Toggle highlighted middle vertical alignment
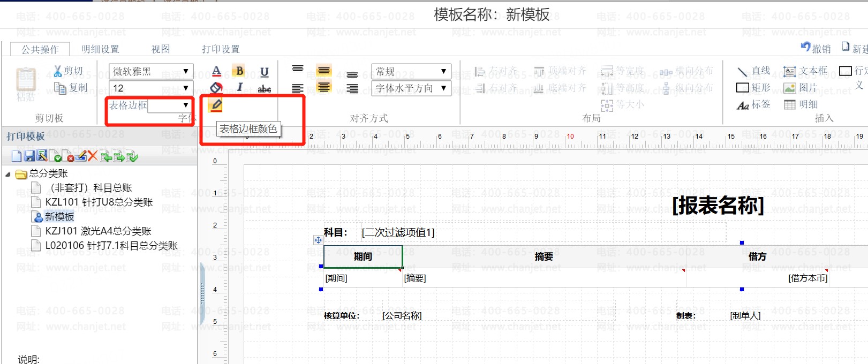Screen dimensions: 868x364 [x=323, y=70]
